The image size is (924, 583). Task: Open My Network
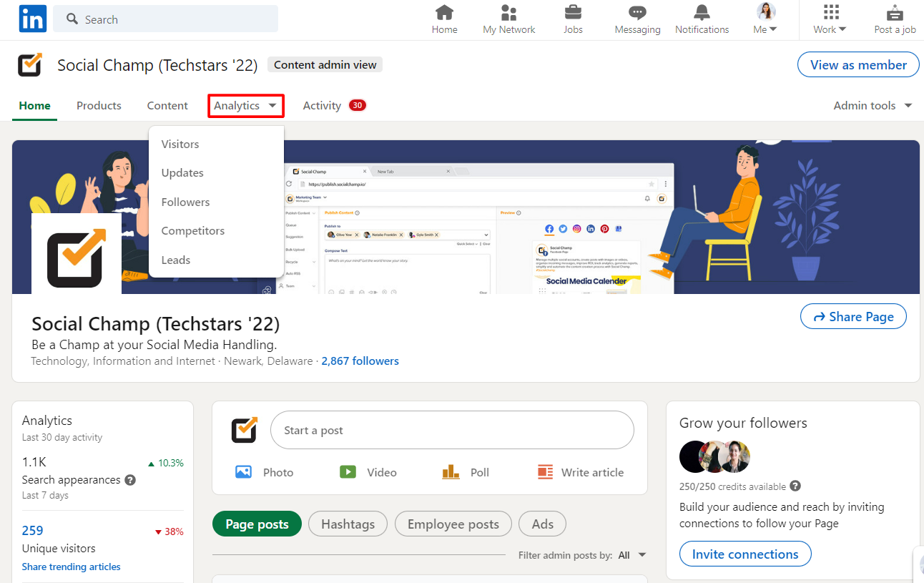click(x=508, y=19)
